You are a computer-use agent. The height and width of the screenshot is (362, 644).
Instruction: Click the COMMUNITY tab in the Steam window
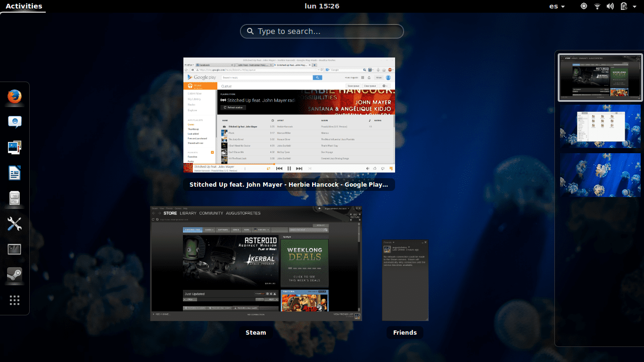(211, 213)
